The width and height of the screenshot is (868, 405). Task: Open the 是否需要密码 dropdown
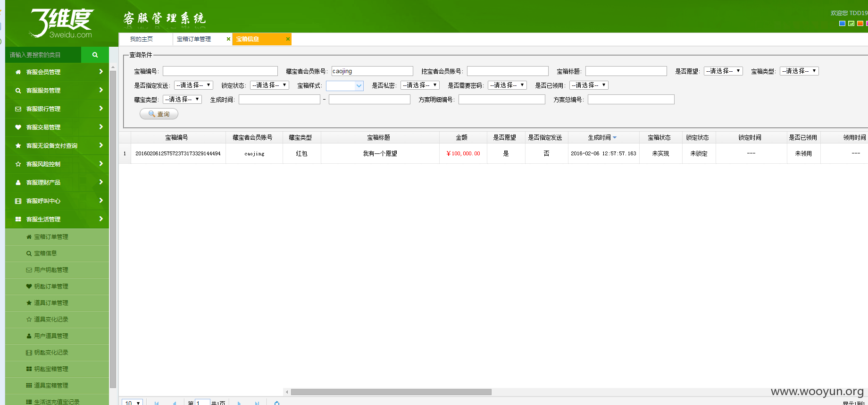click(x=507, y=85)
